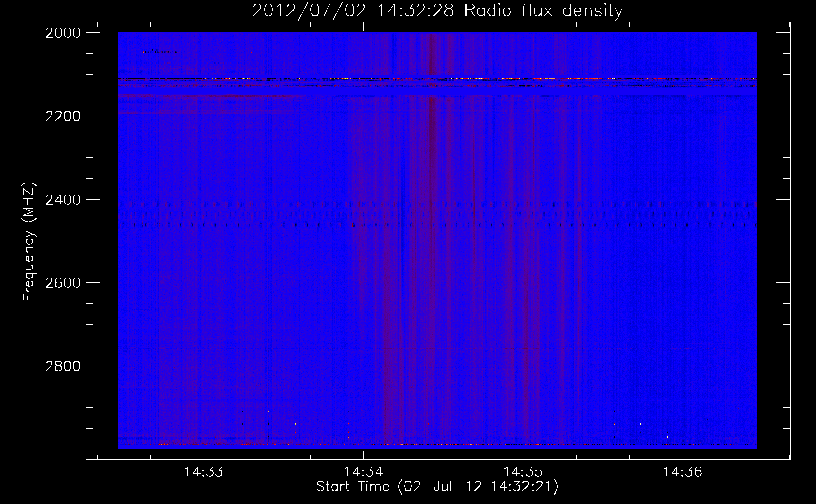The height and width of the screenshot is (504, 816).
Task: Click the '14:35' time axis label
Action: [523, 472]
